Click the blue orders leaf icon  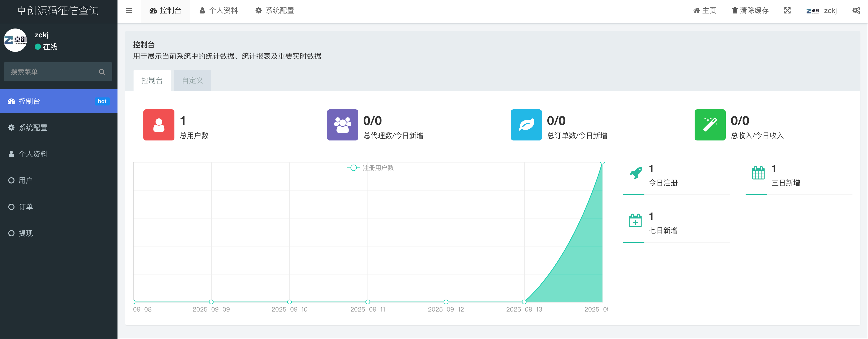point(526,125)
